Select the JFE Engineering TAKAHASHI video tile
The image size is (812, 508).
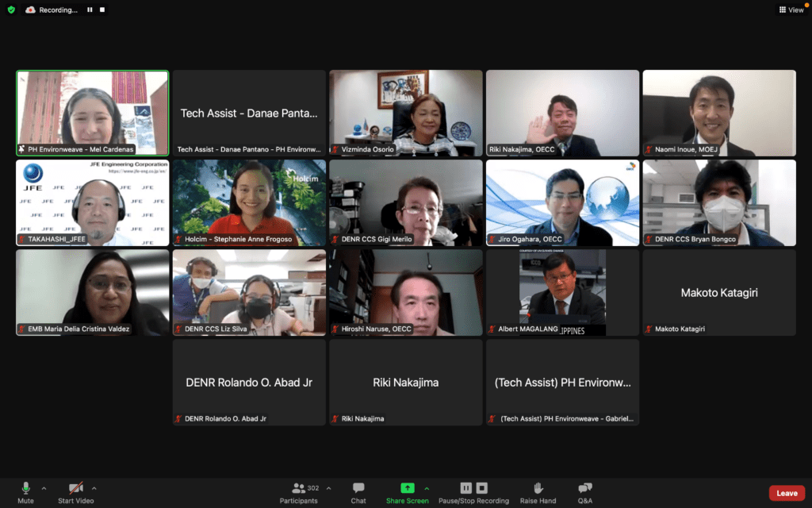point(93,203)
